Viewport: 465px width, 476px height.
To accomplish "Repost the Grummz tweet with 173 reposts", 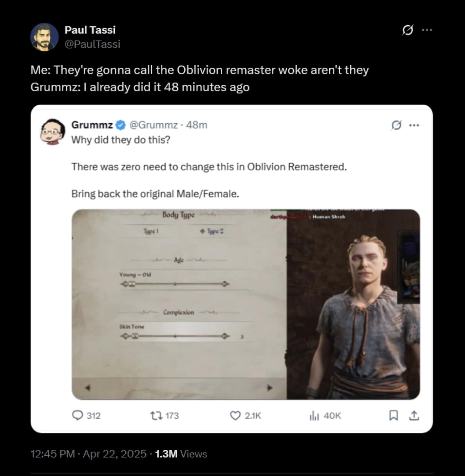I will (x=156, y=415).
